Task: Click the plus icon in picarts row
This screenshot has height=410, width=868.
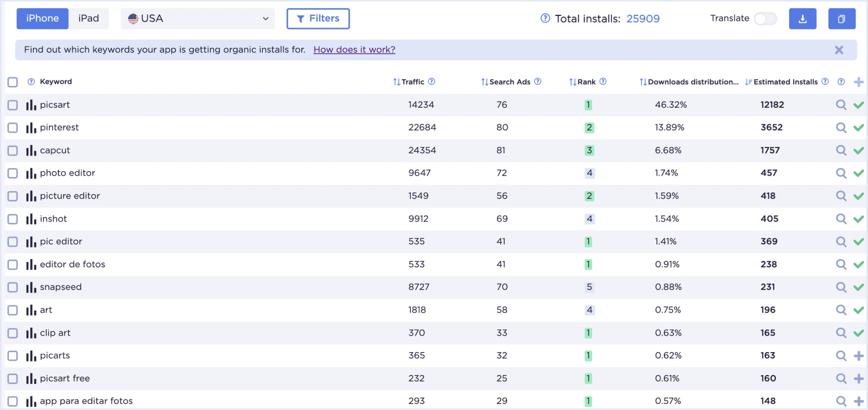Action: pyautogui.click(x=859, y=356)
